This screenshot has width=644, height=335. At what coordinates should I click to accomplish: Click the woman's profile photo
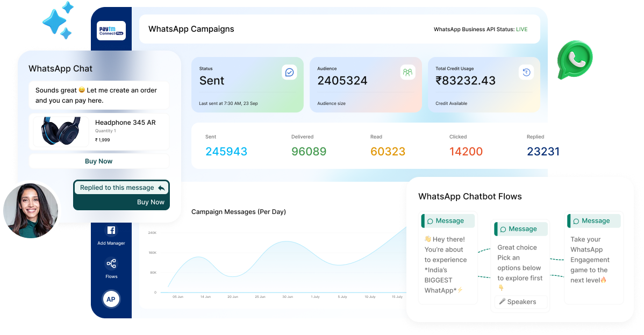click(x=30, y=210)
